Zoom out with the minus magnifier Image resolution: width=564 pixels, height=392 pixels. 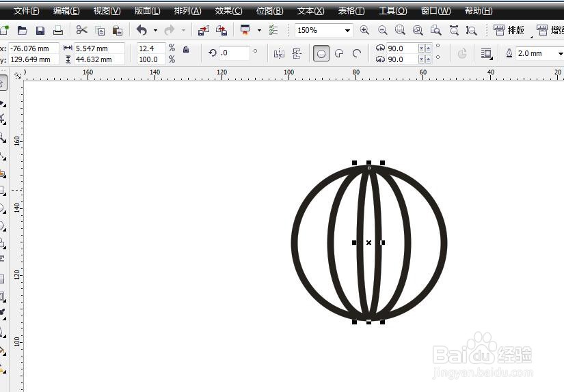click(x=382, y=30)
